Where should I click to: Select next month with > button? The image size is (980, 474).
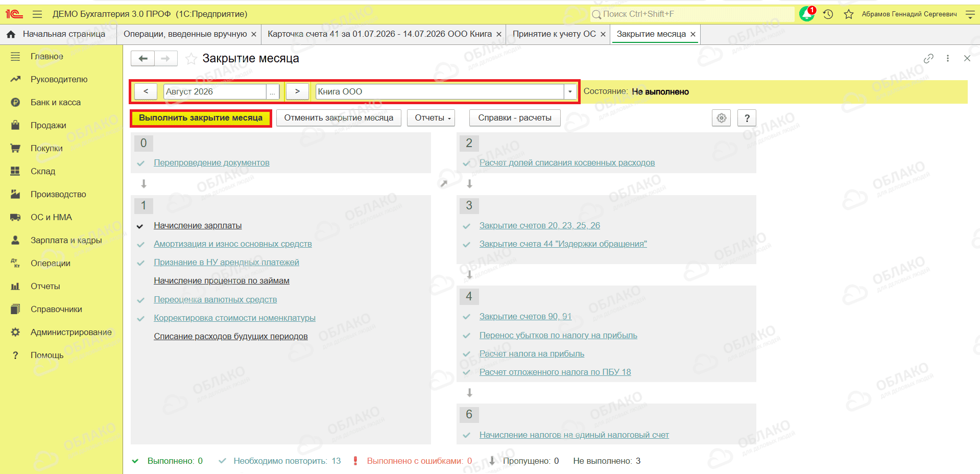tap(297, 91)
